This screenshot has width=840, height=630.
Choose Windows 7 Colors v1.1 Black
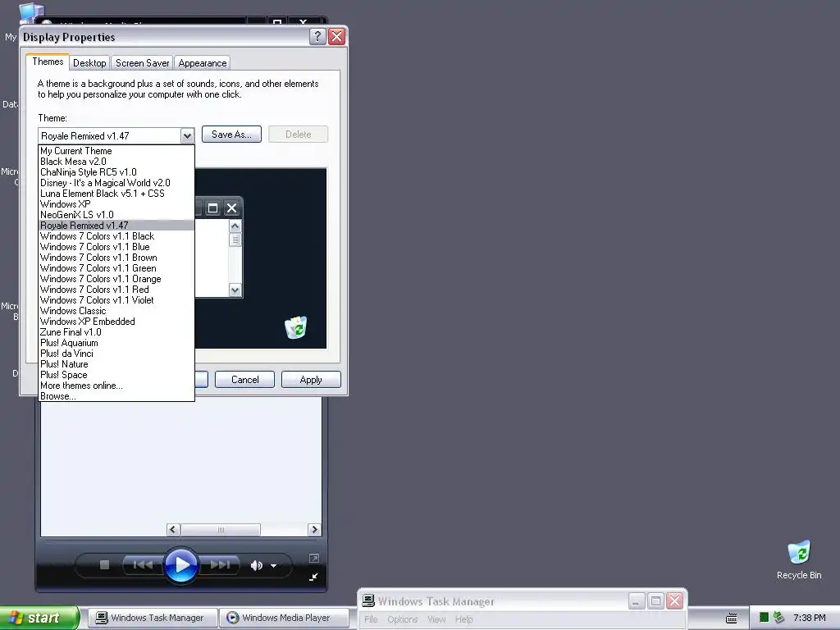click(x=116, y=236)
